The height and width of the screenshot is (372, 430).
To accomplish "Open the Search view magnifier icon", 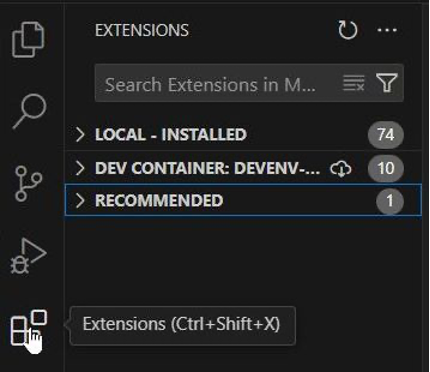I will (x=29, y=111).
